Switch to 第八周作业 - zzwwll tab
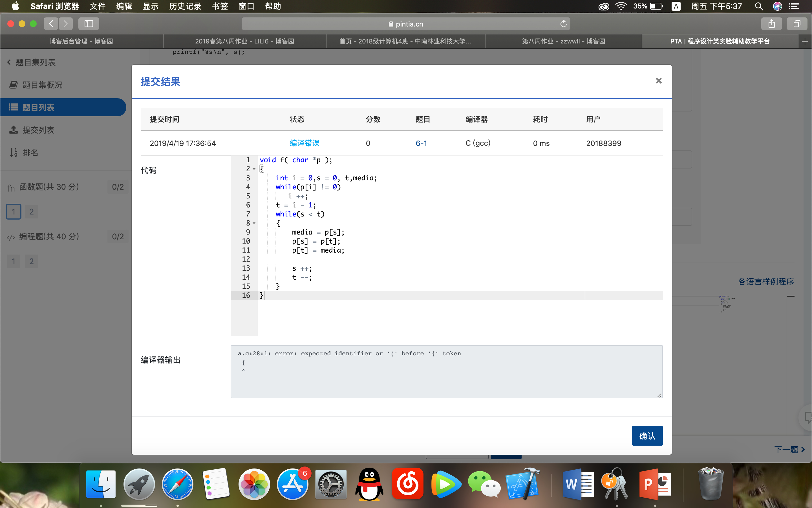The height and width of the screenshot is (508, 812). (564, 41)
